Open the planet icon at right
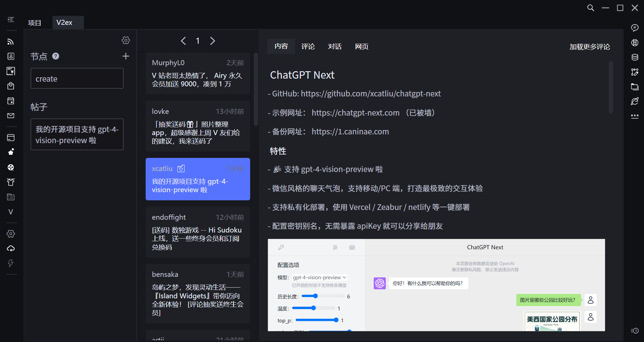 pyautogui.click(x=635, y=101)
